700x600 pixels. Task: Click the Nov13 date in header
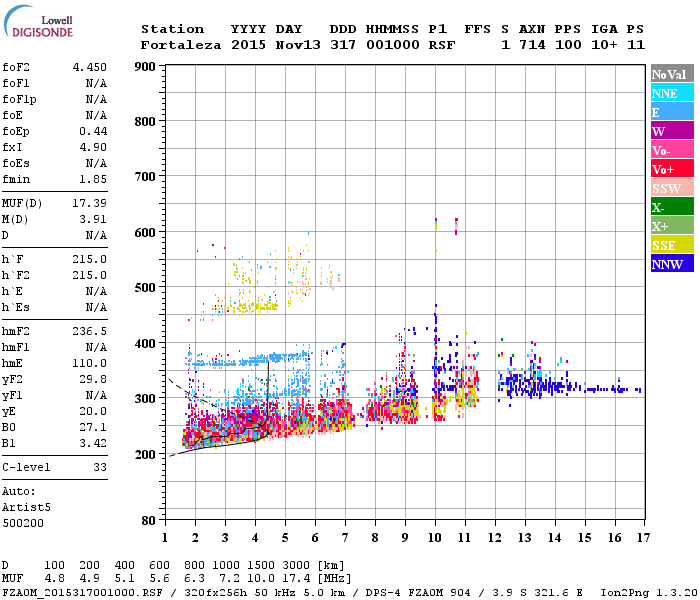[298, 45]
